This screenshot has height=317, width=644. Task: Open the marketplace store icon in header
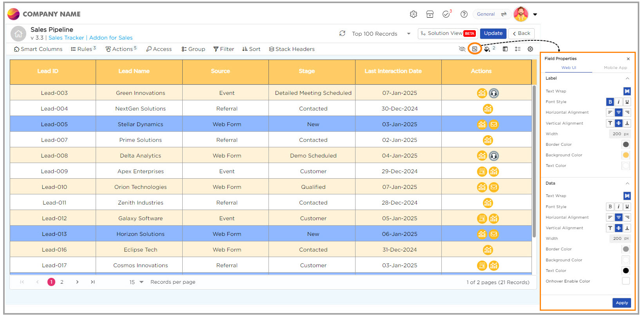(x=430, y=14)
